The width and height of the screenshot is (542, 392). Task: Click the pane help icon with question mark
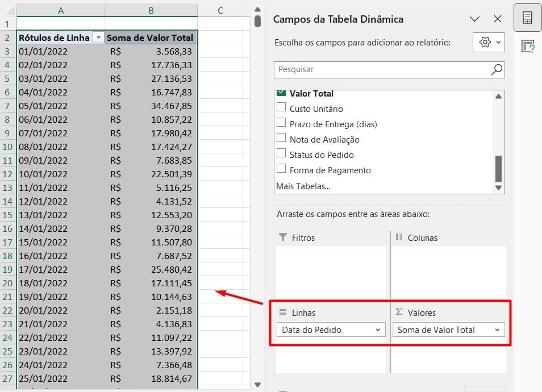[x=527, y=47]
